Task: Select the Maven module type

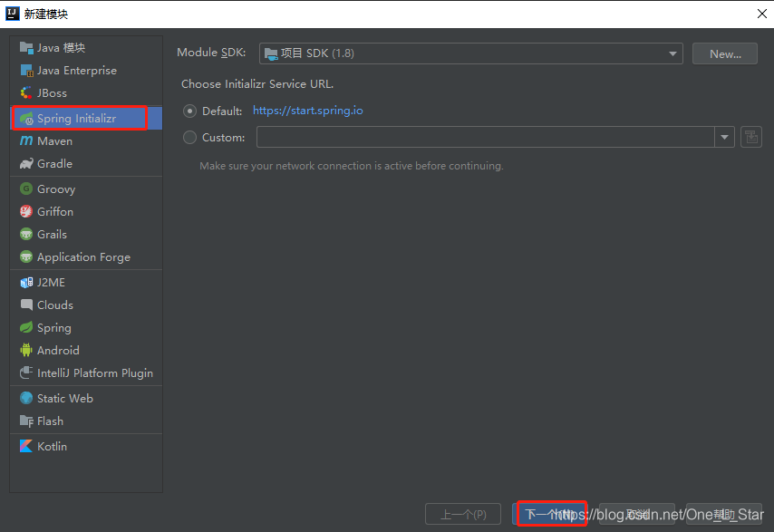Action: click(54, 140)
